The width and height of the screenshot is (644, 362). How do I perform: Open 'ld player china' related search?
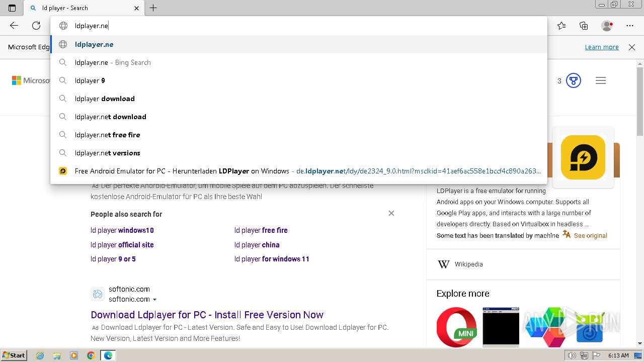[257, 245]
